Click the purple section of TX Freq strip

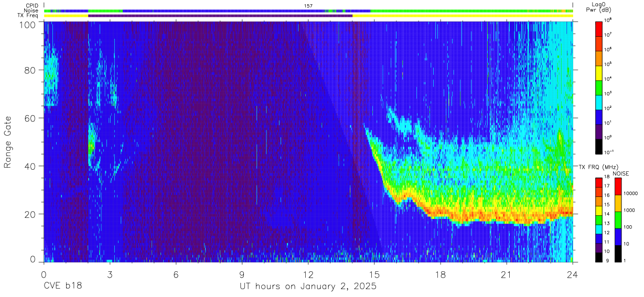pos(220,16)
